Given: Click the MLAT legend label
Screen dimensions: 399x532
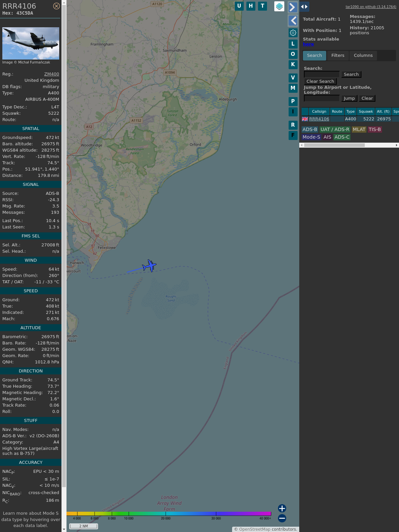Looking at the screenshot, I should point(359,130).
